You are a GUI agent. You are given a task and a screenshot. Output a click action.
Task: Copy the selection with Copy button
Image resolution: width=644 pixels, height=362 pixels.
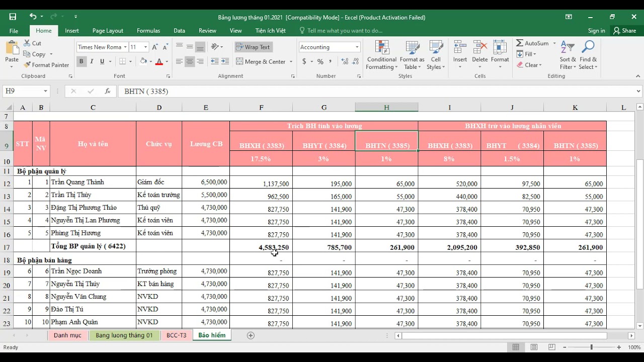point(35,54)
